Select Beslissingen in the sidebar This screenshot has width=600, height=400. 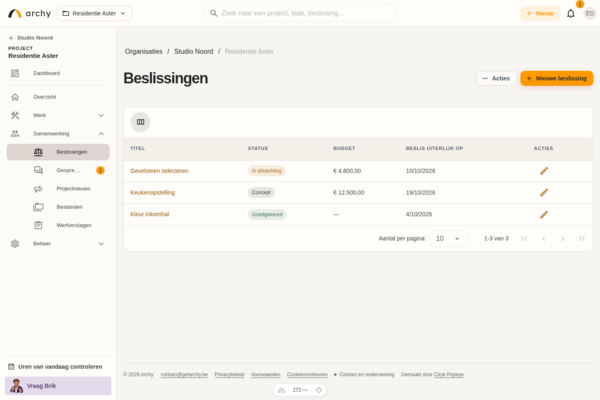[58, 152]
